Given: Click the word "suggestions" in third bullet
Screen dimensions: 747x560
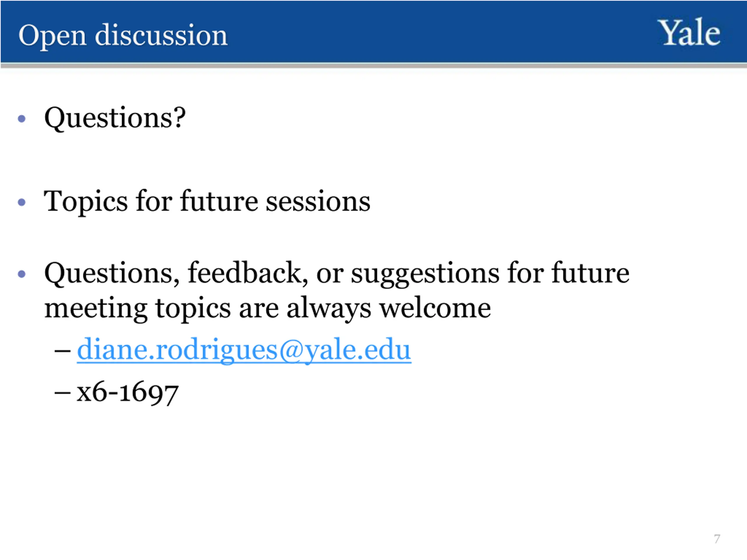Looking at the screenshot, I should click(x=425, y=273).
